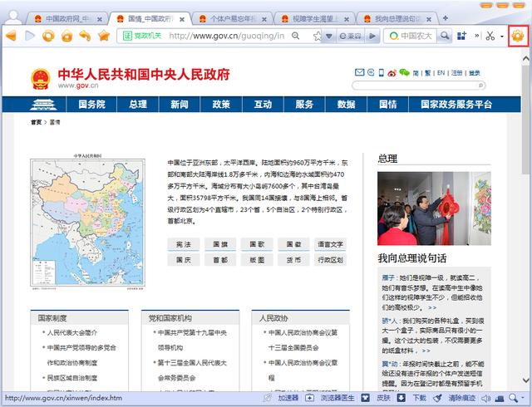
Task: Click the browser back arrow button
Action: click(x=11, y=36)
